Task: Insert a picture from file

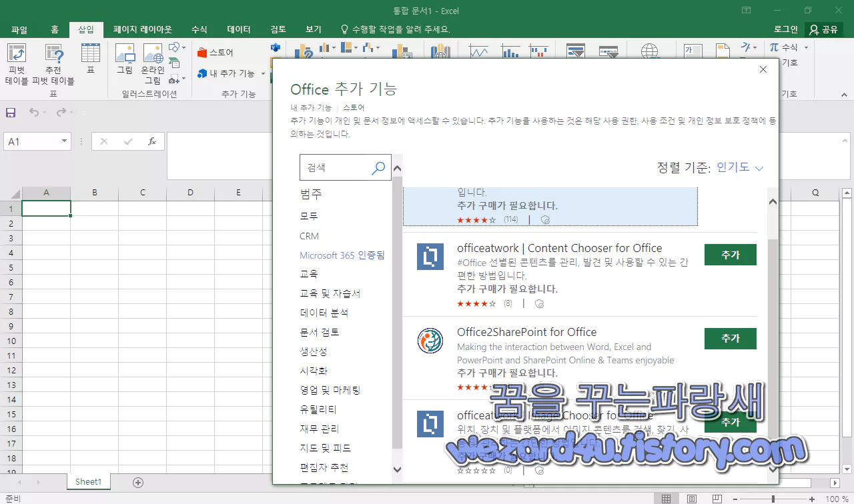Action: [125, 59]
